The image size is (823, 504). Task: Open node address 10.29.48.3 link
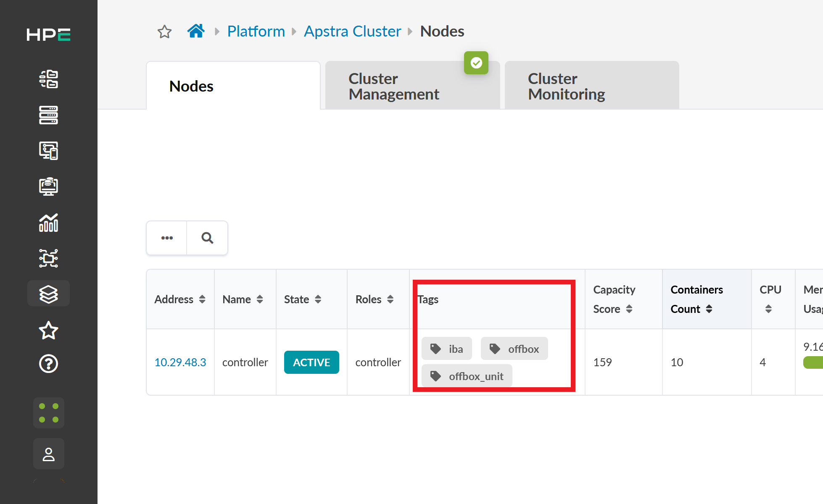click(180, 362)
